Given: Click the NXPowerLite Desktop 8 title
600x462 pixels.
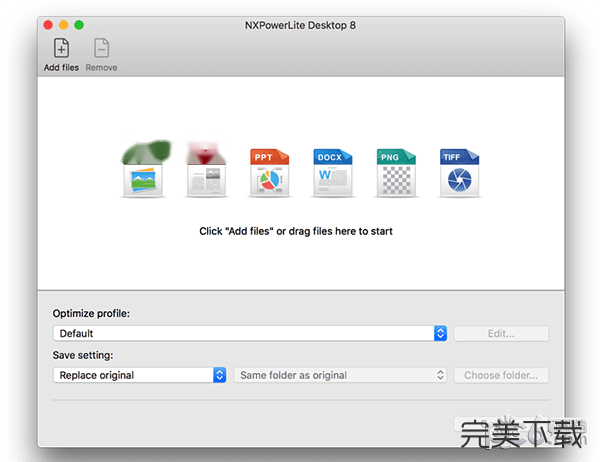Looking at the screenshot, I should (300, 25).
